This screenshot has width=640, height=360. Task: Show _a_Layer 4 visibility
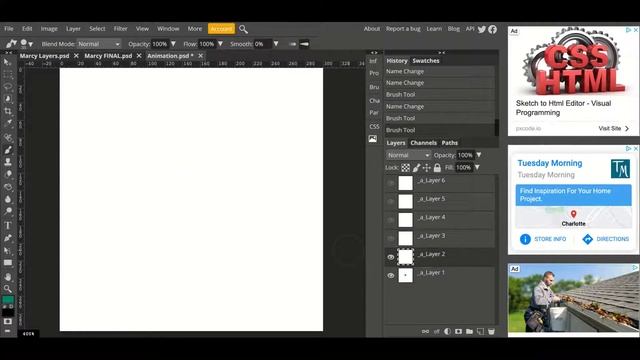point(391,220)
